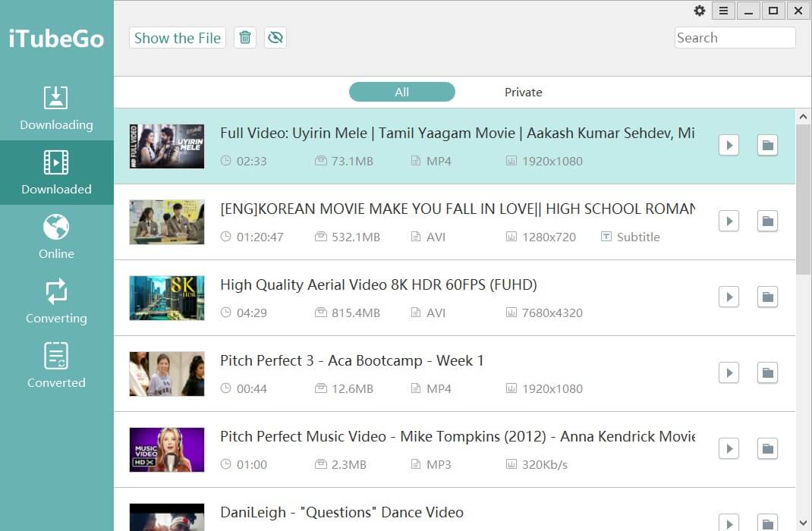Open the Downloading section in the sidebar
This screenshot has width=812, height=531.
(56, 108)
